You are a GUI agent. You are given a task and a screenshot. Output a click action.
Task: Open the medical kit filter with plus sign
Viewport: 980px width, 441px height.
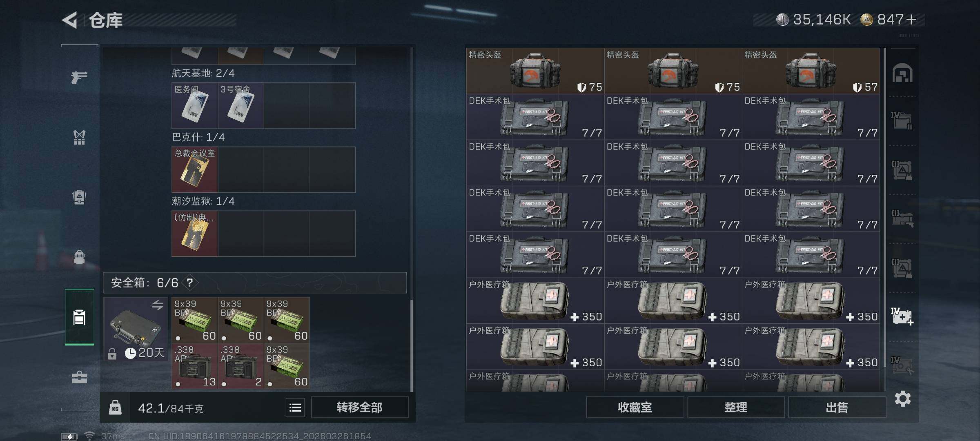[902, 317]
